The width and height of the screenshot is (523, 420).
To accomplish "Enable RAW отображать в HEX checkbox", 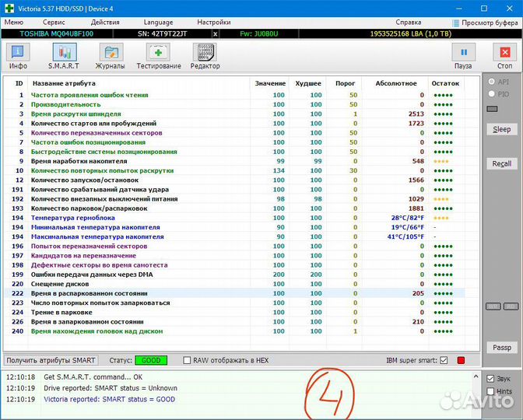I will click(187, 361).
